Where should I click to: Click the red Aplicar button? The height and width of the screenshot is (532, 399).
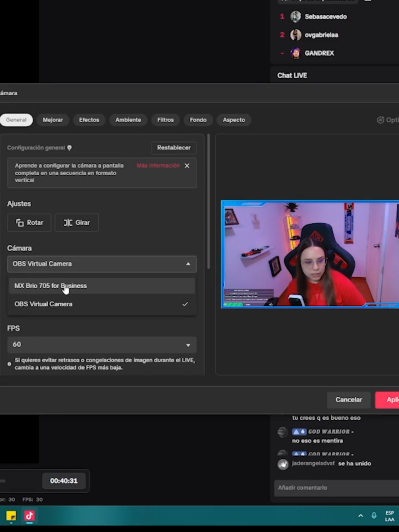(387, 400)
